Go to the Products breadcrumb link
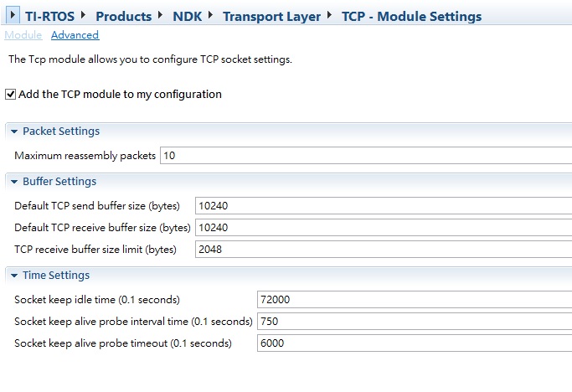Viewport: 572px width, 392px height. click(x=124, y=17)
